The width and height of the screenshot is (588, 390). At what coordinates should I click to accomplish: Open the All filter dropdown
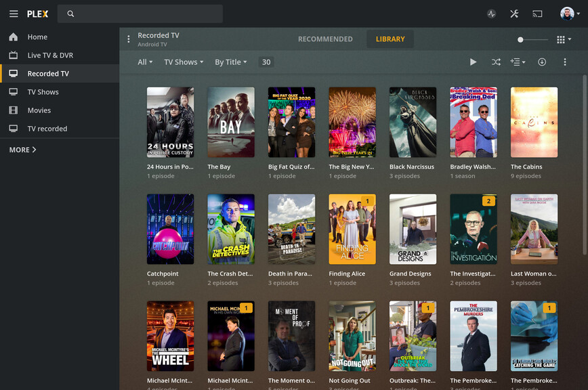pyautogui.click(x=145, y=62)
